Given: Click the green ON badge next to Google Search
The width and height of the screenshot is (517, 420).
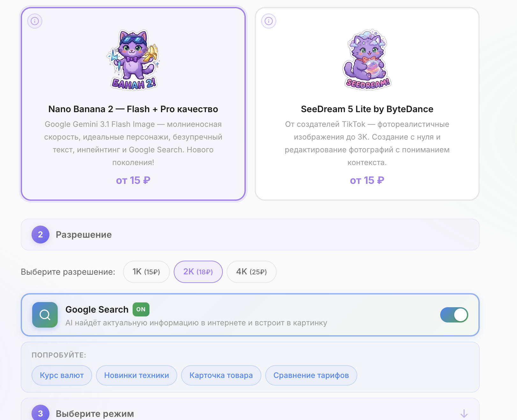Looking at the screenshot, I should 141,309.
